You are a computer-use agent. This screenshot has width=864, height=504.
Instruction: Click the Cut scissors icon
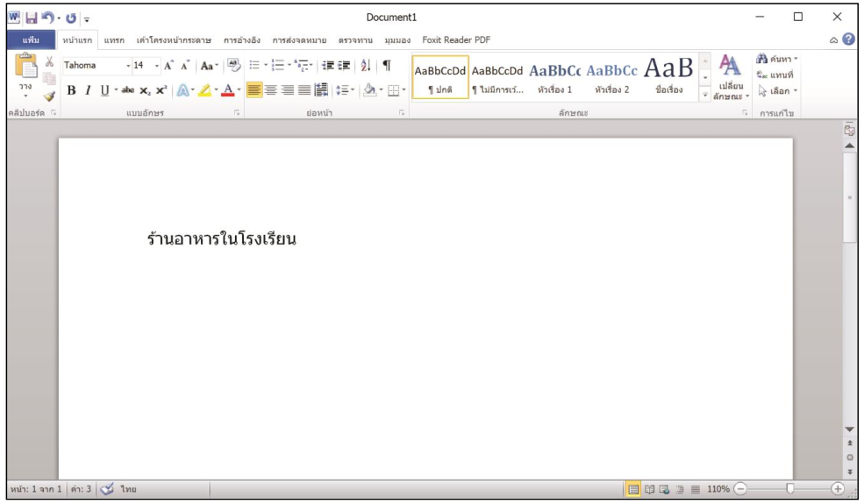pyautogui.click(x=49, y=63)
